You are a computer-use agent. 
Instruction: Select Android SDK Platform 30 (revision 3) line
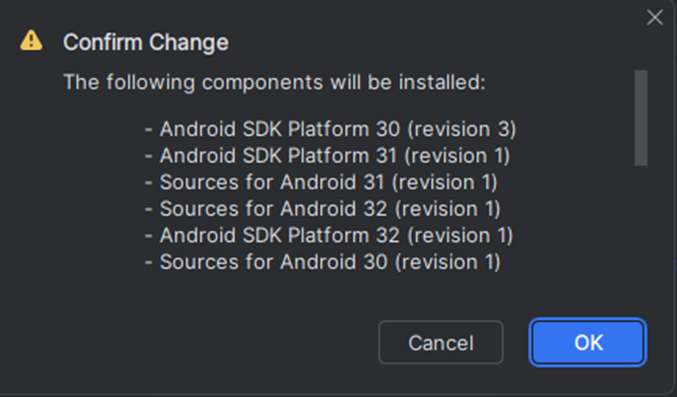tap(331, 129)
